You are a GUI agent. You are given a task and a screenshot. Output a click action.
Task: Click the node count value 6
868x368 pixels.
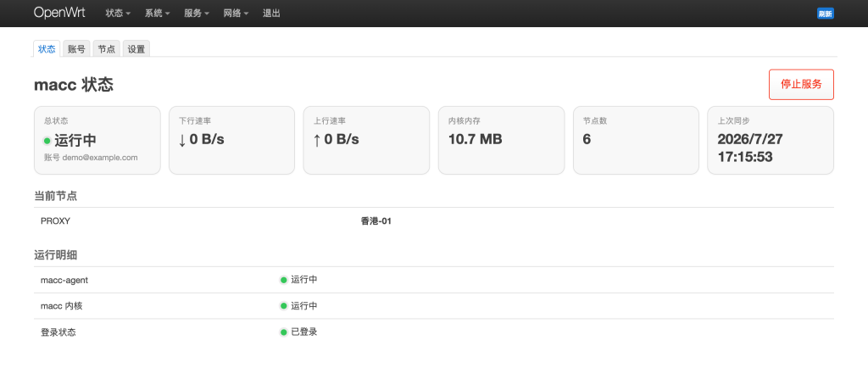click(587, 139)
